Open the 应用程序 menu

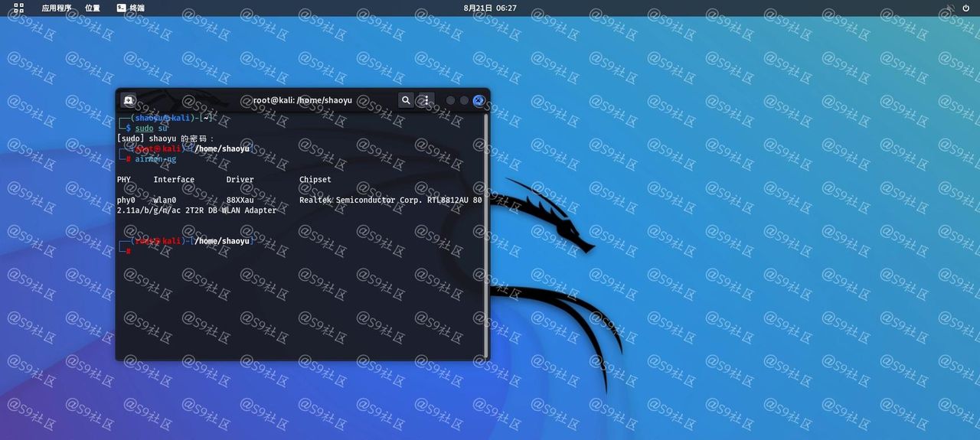pyautogui.click(x=57, y=8)
